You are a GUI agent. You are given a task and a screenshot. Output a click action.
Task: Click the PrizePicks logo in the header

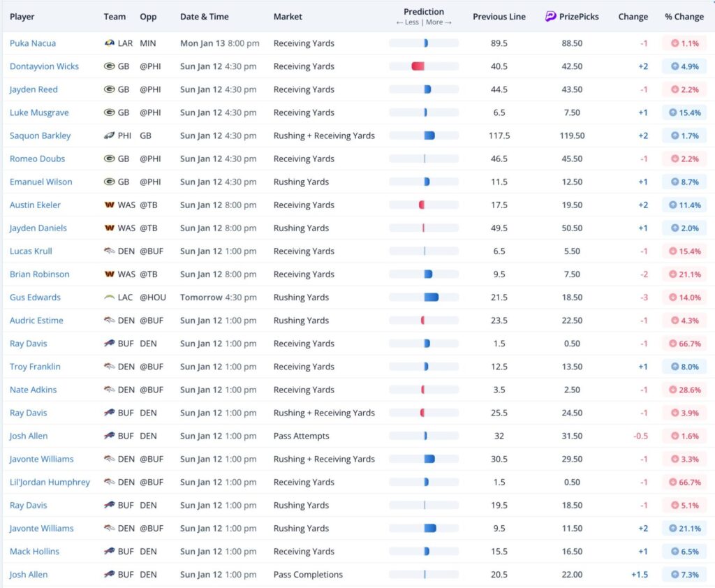[551, 17]
